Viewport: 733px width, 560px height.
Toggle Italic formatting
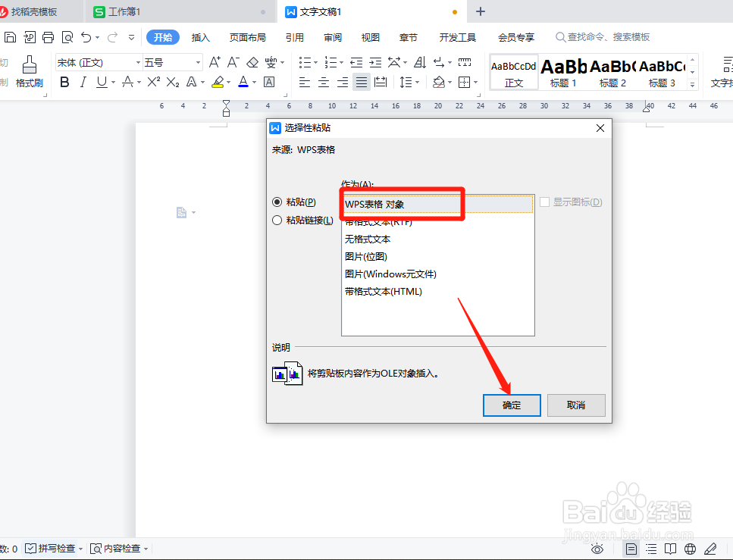pyautogui.click(x=83, y=83)
